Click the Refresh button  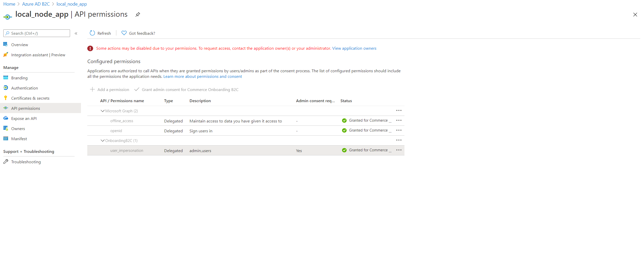point(100,33)
